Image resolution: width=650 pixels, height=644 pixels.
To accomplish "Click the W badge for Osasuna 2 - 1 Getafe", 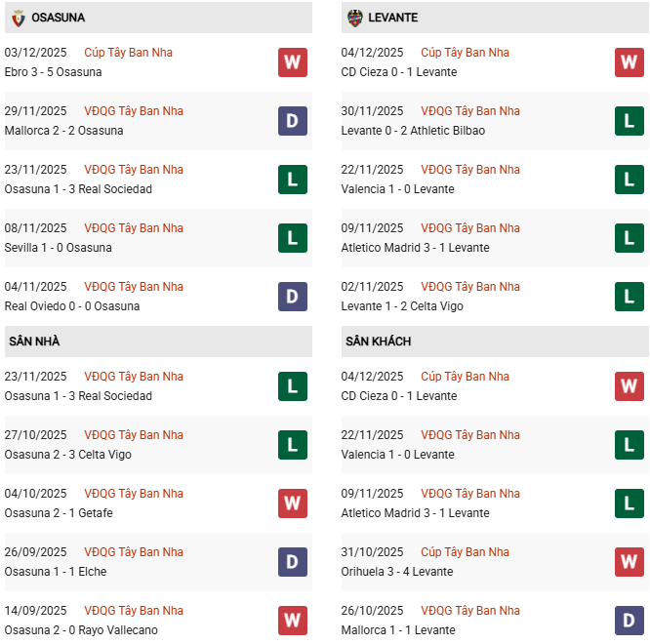I will 292,503.
